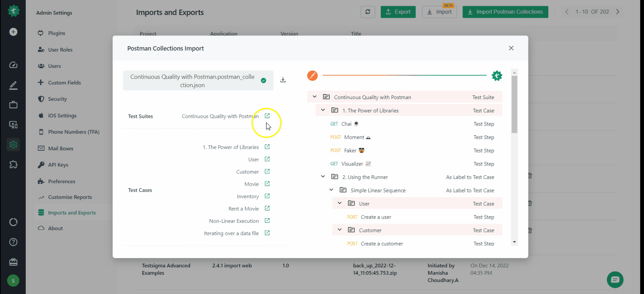This screenshot has height=294, width=644.
Task: Open Customise Reports settings
Action: click(70, 197)
